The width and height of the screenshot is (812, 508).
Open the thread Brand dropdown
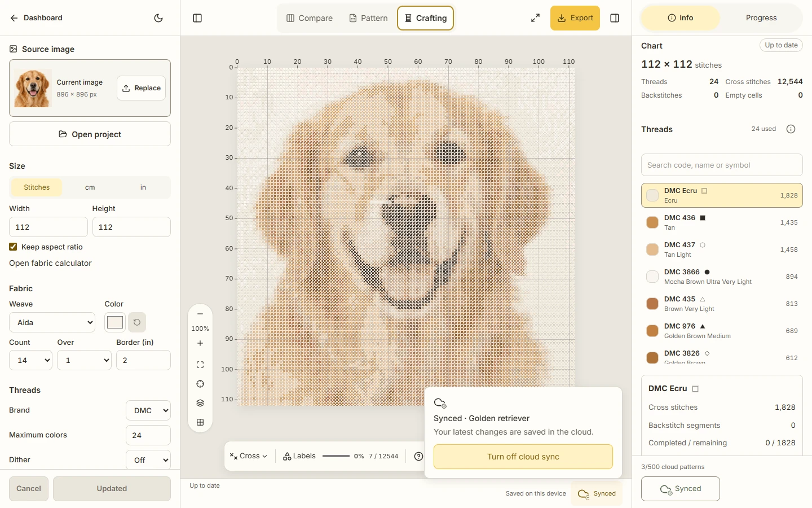click(148, 410)
